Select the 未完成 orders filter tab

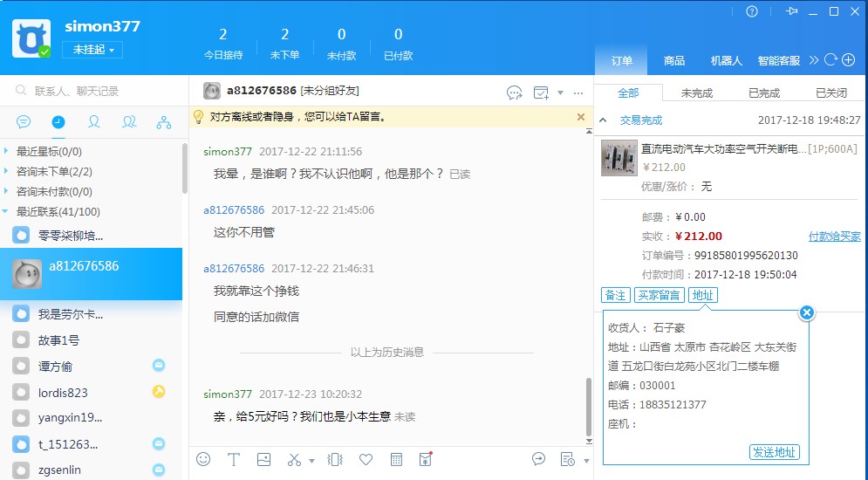(x=696, y=93)
